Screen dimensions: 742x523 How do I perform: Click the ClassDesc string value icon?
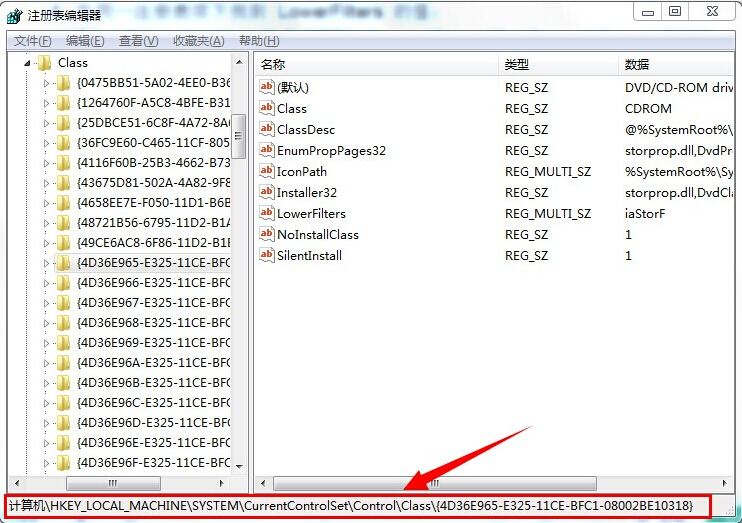pos(266,129)
